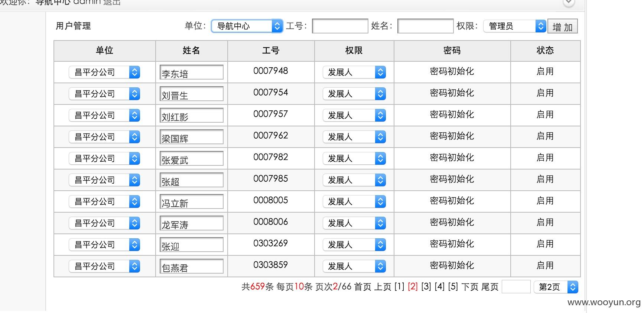
Task: Click the name field containing 刘晋生
Action: tap(192, 94)
